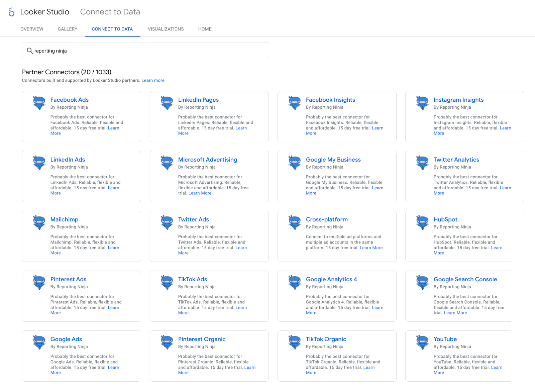Select the Connect to Data tab
This screenshot has height=392, width=535.
tap(112, 29)
